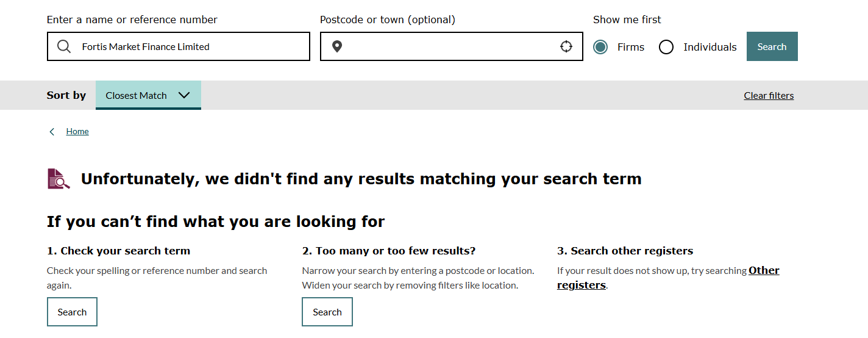This screenshot has height=338, width=868.
Task: Click the Clear filters link
Action: [769, 96]
